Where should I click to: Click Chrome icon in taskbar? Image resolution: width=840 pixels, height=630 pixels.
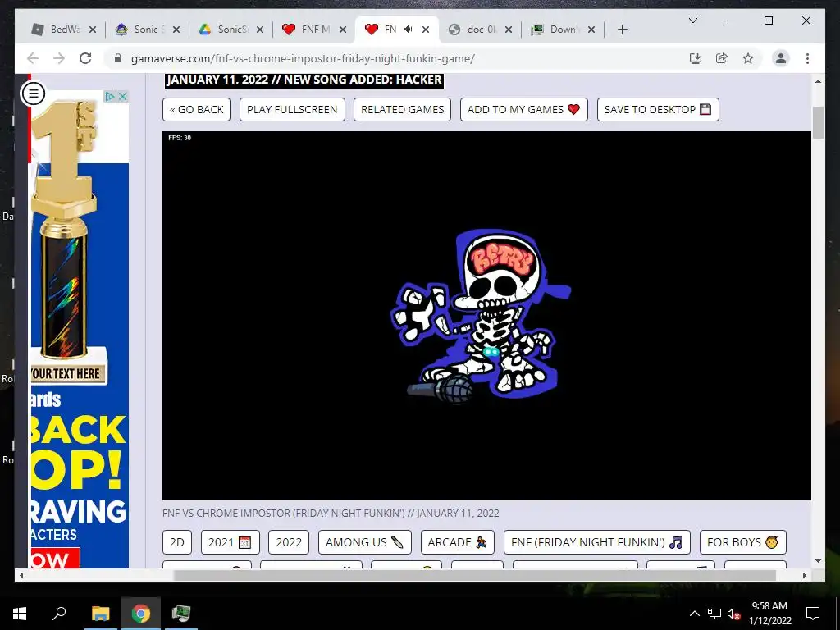(141, 614)
